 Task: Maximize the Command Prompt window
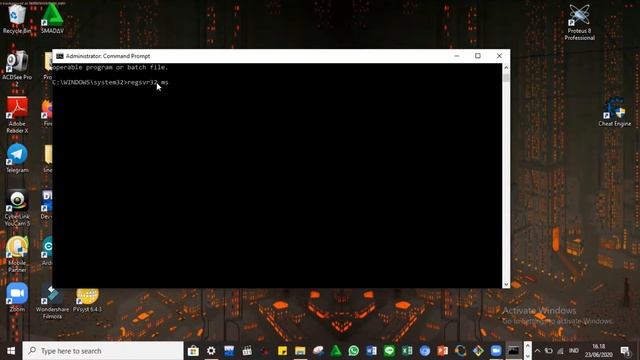478,56
